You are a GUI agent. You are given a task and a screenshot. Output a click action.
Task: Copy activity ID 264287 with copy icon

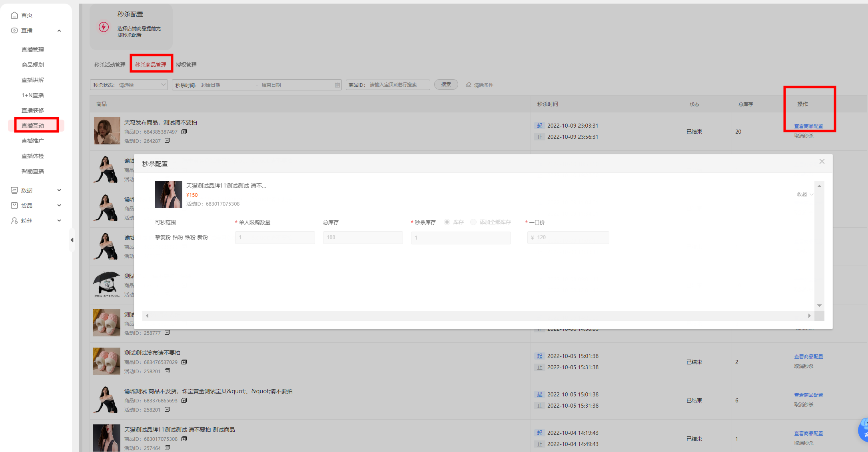pyautogui.click(x=167, y=141)
